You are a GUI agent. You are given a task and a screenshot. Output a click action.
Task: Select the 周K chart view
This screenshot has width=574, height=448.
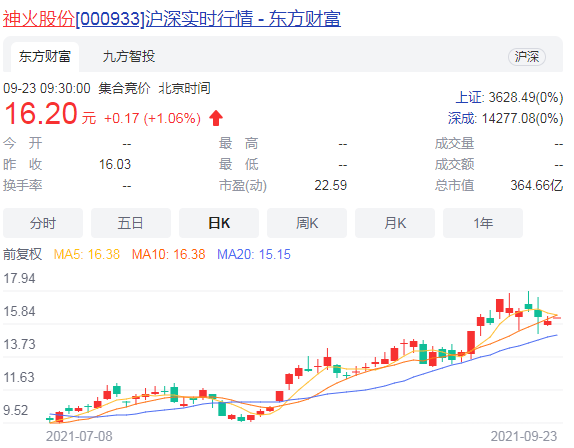[307, 223]
